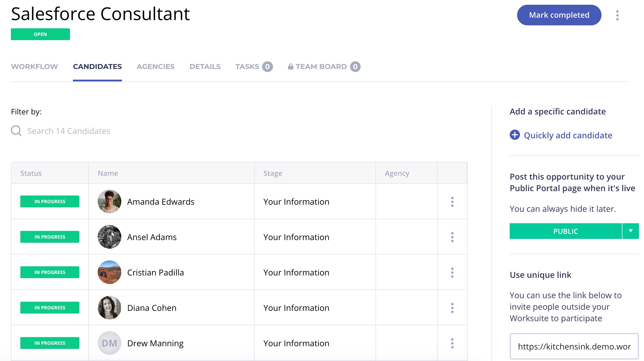Open Diana Cohen row three-dot menu
The height and width of the screenshot is (361, 644).
point(452,308)
